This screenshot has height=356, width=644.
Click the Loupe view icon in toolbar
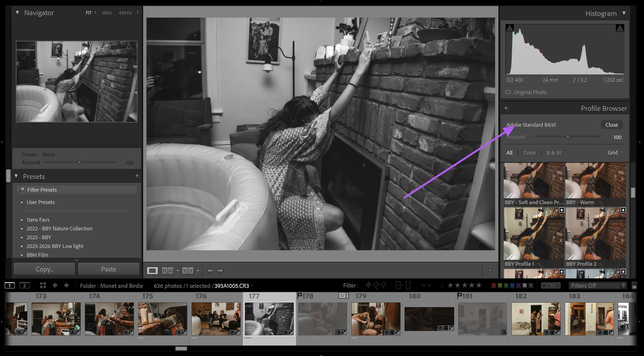click(x=152, y=270)
